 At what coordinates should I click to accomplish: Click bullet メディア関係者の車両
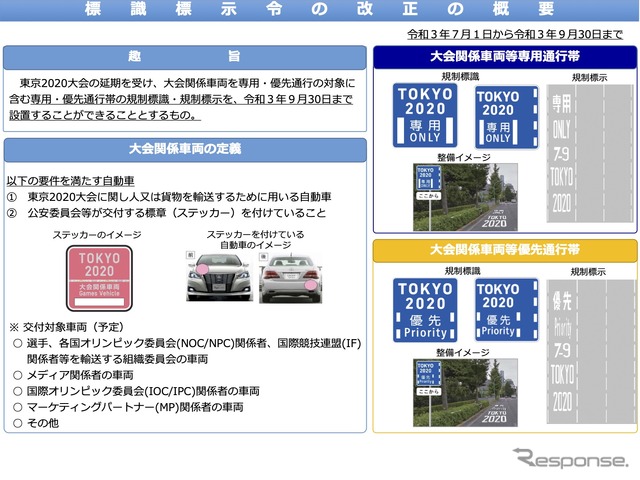tap(73, 375)
